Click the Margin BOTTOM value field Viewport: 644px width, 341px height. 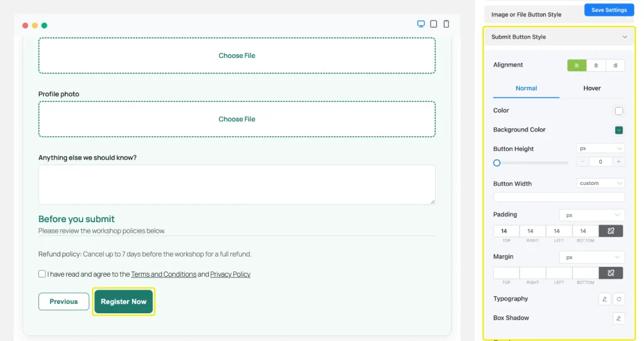[586, 273]
